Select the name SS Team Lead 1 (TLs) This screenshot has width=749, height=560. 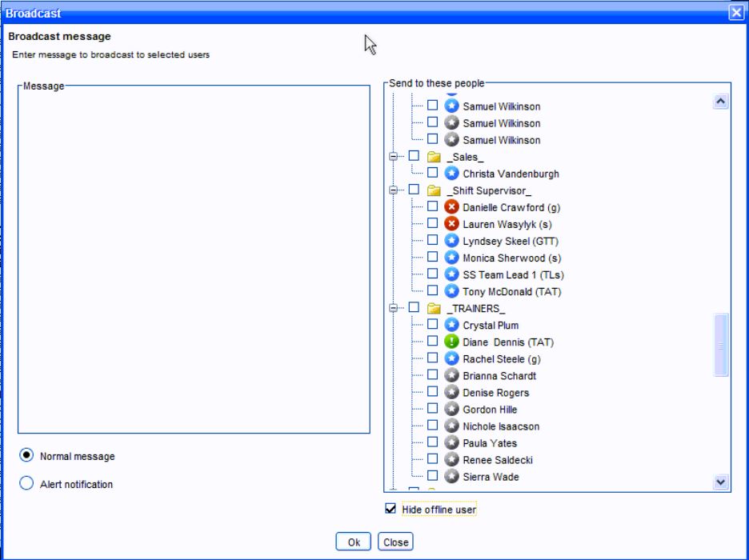coord(513,275)
